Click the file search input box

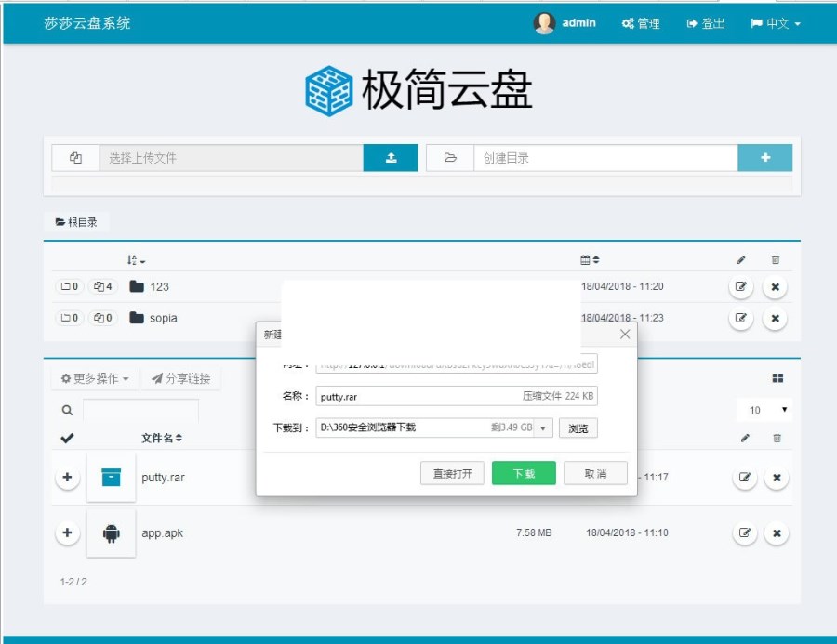(141, 411)
